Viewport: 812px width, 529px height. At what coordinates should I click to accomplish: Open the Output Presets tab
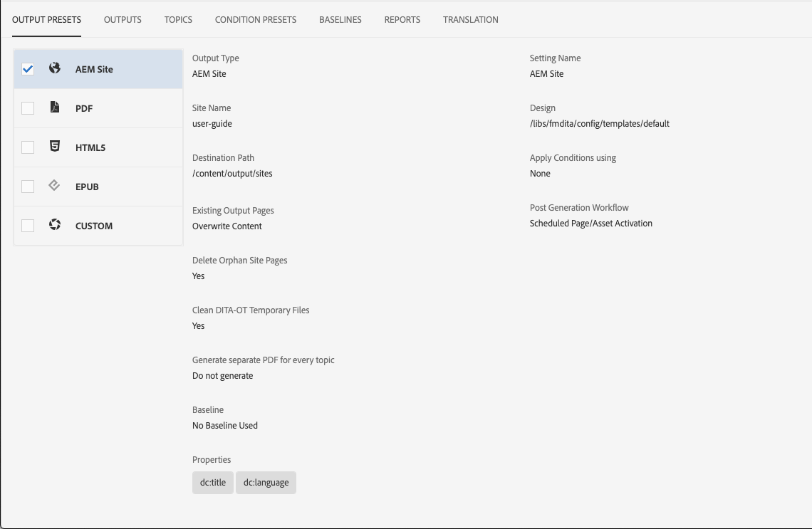tap(46, 20)
